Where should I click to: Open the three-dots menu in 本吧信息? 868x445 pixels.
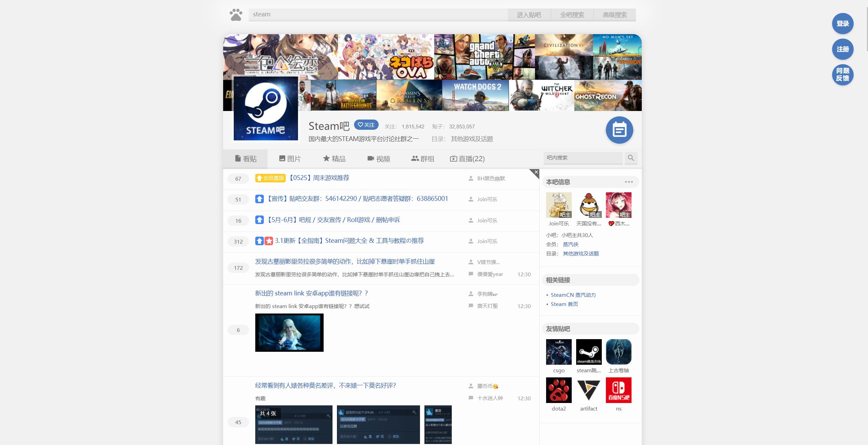(x=629, y=182)
